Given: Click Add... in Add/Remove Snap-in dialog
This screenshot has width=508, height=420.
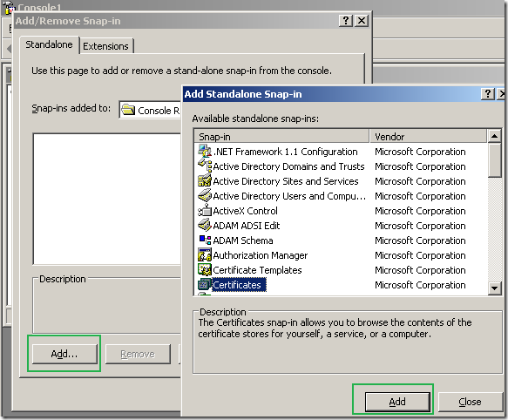Looking at the screenshot, I should [64, 354].
